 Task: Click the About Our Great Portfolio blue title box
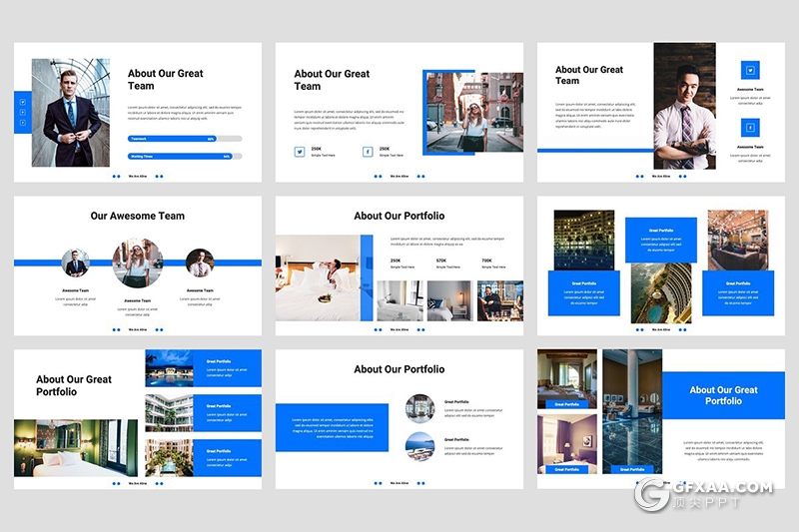723,395
